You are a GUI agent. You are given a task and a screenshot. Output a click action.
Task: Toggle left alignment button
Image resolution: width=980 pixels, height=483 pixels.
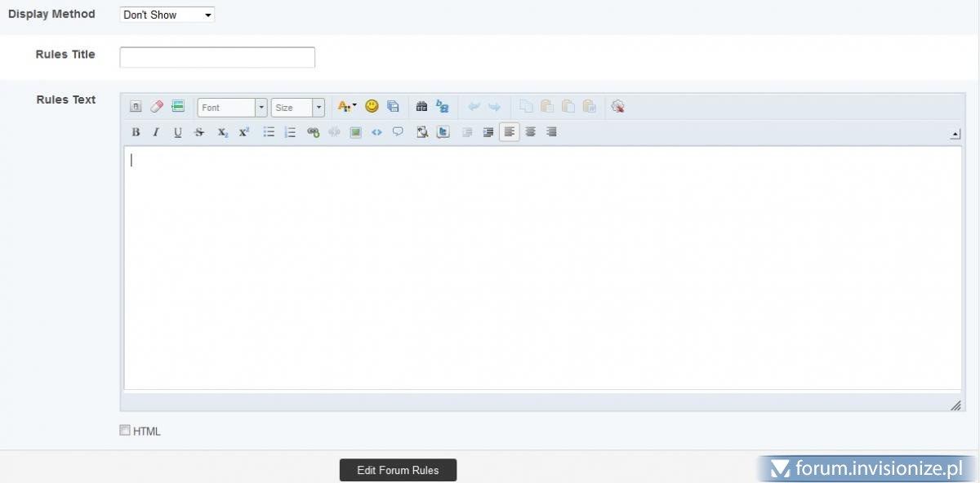509,132
